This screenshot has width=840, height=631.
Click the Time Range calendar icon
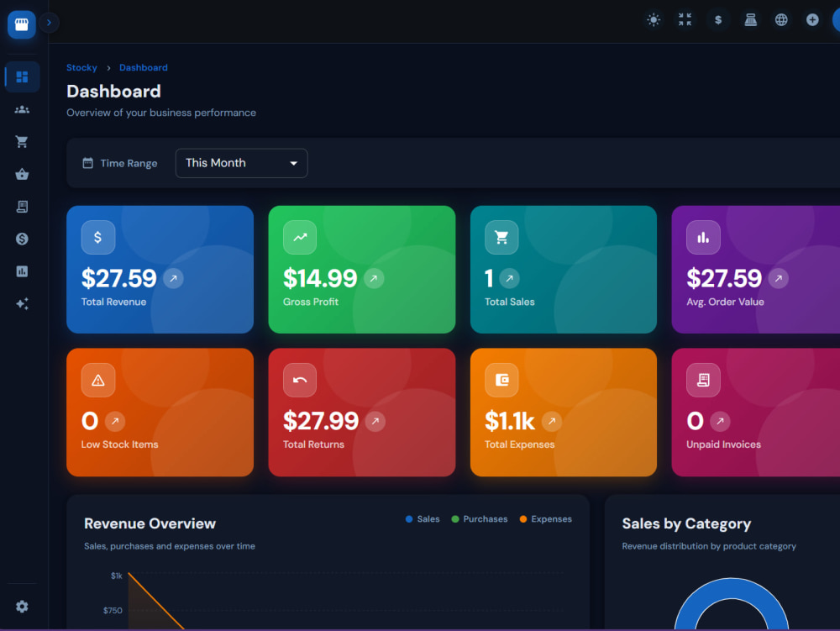coord(88,163)
